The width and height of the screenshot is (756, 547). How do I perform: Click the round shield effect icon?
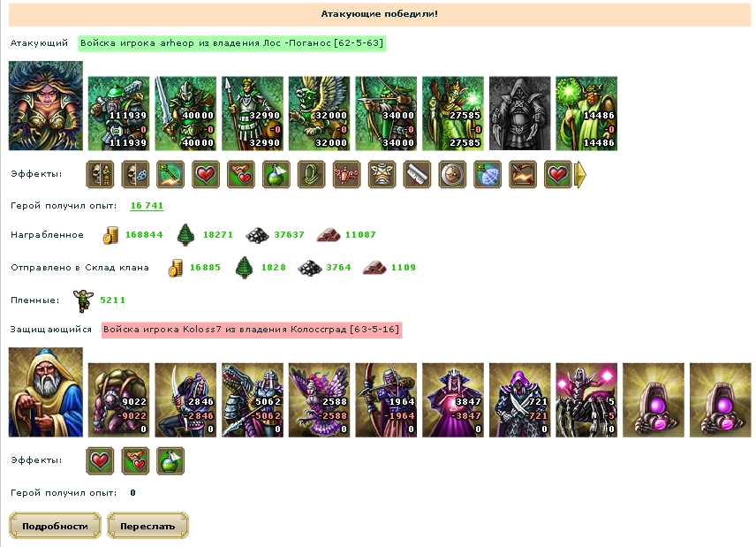coord(452,174)
